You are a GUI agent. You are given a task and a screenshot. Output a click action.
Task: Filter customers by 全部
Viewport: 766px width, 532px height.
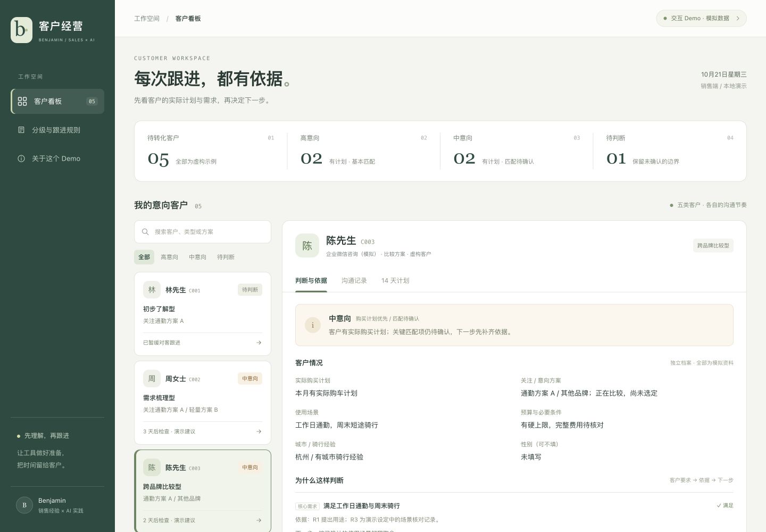coord(144,257)
